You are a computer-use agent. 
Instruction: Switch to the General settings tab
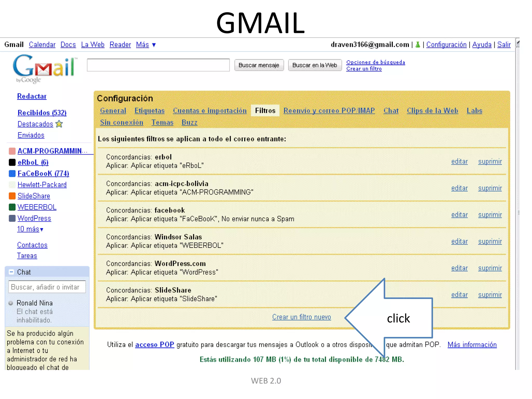(113, 111)
